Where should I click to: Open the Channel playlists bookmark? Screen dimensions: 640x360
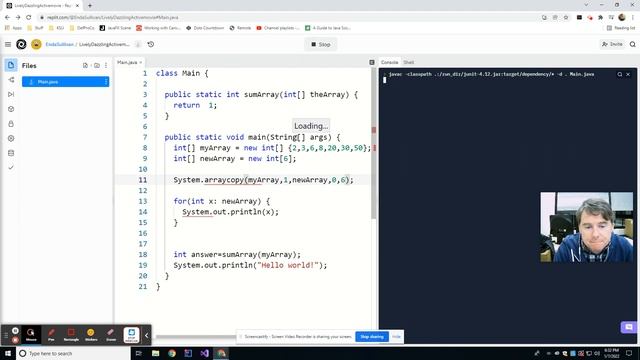click(278, 28)
